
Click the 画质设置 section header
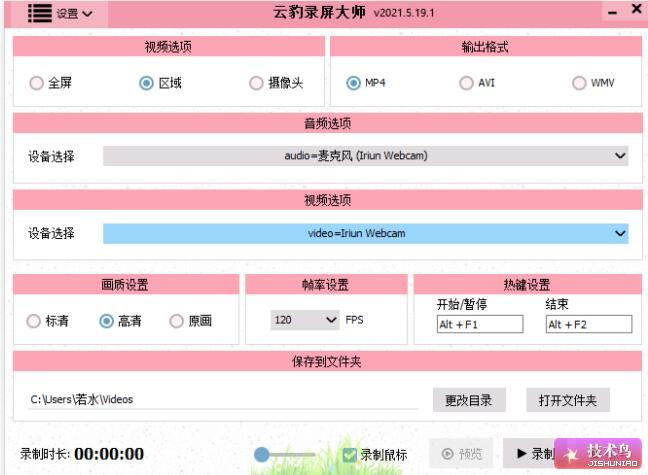(125, 284)
